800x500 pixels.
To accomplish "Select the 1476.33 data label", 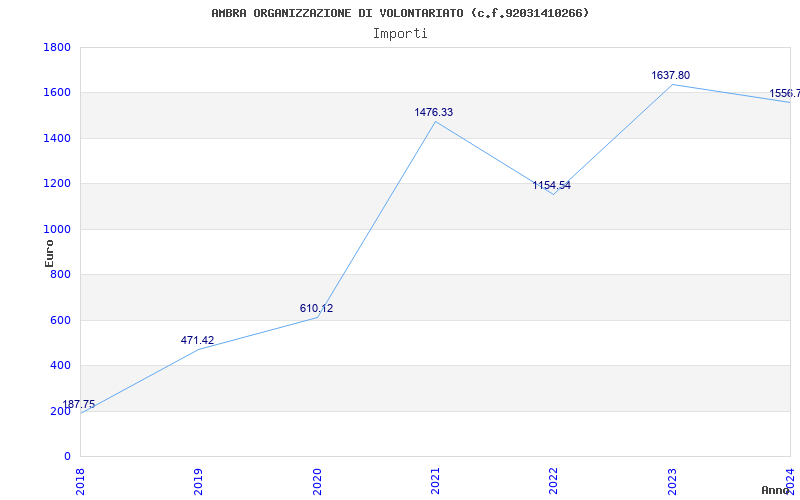I will (434, 112).
